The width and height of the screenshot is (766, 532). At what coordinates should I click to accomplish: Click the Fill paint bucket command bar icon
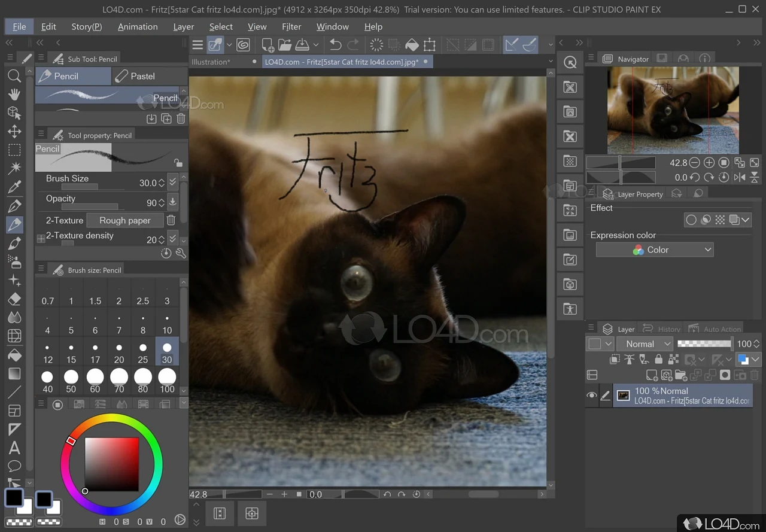click(x=412, y=45)
